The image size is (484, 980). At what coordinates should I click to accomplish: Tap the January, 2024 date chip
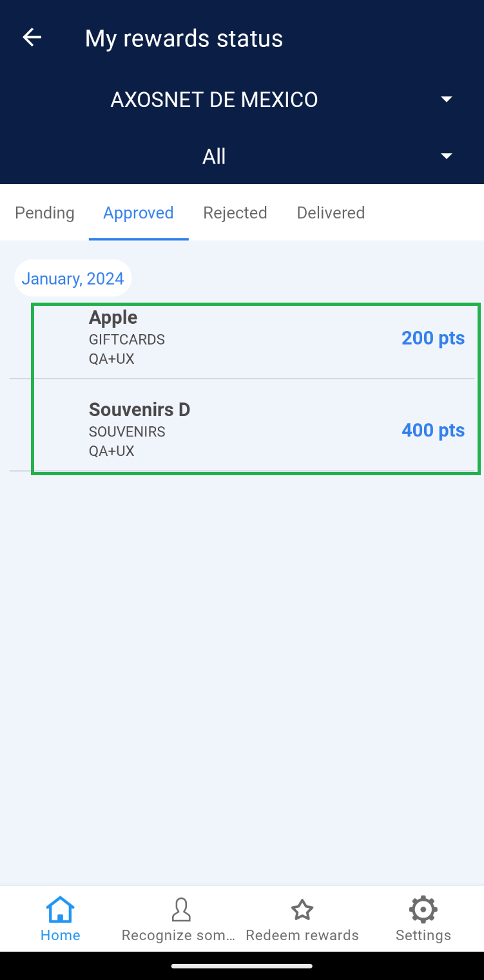click(73, 278)
